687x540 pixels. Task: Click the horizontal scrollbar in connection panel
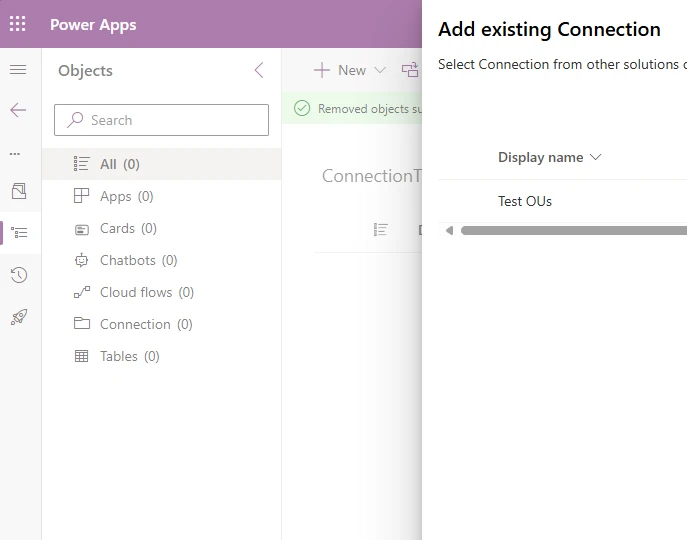click(570, 231)
